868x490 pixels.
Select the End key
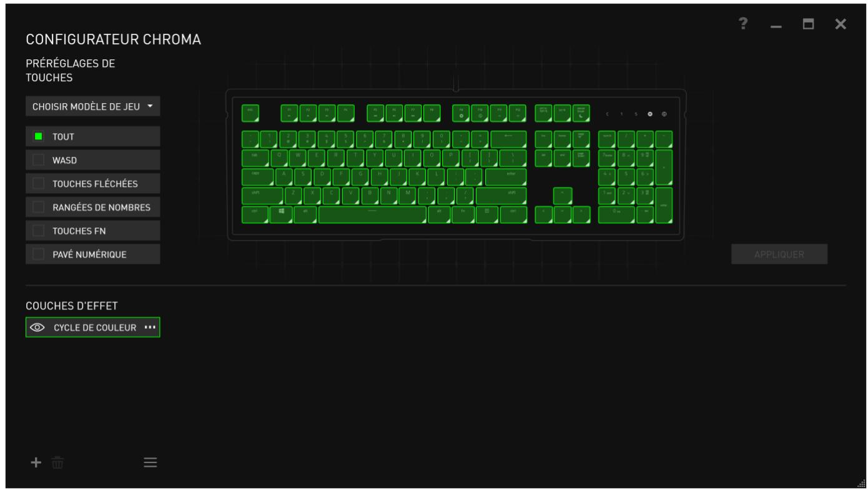pos(563,158)
